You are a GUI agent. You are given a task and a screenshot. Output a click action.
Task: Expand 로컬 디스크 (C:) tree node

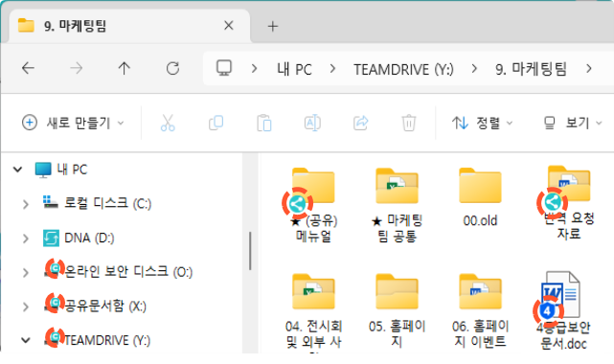pos(26,204)
